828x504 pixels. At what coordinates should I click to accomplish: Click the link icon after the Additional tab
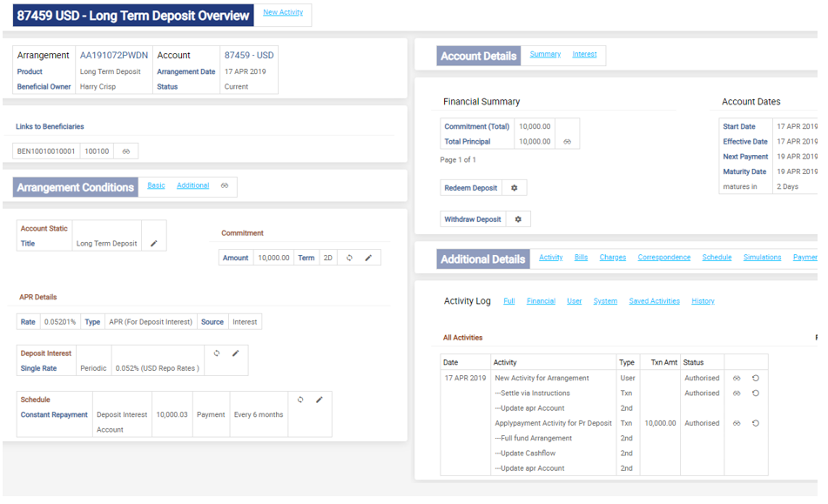point(225,185)
